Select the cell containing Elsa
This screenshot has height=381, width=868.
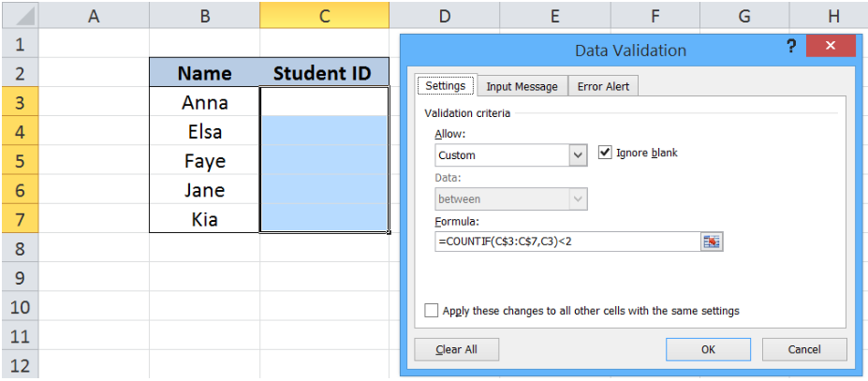[205, 131]
